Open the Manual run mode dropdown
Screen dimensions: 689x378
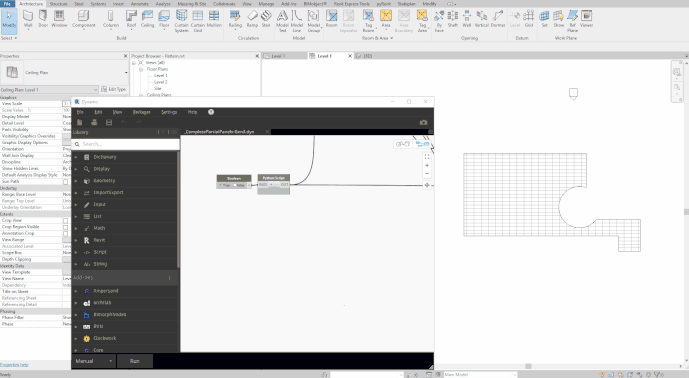[x=94, y=361]
